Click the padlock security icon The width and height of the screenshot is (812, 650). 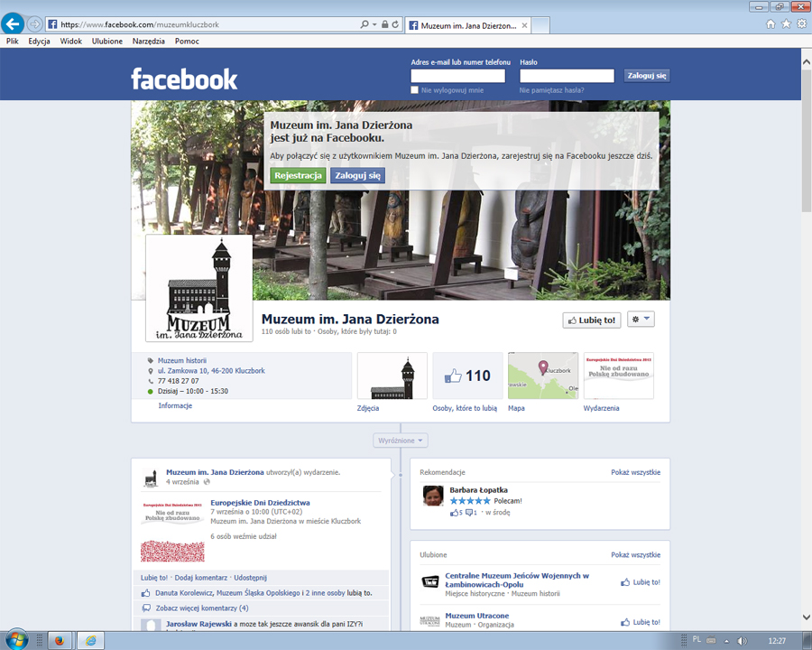tap(384, 24)
